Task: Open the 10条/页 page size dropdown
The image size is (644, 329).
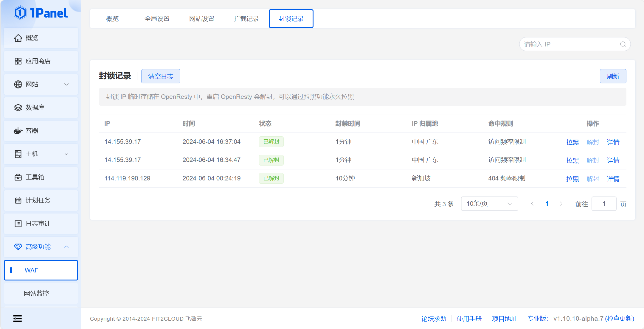Action: tap(489, 204)
